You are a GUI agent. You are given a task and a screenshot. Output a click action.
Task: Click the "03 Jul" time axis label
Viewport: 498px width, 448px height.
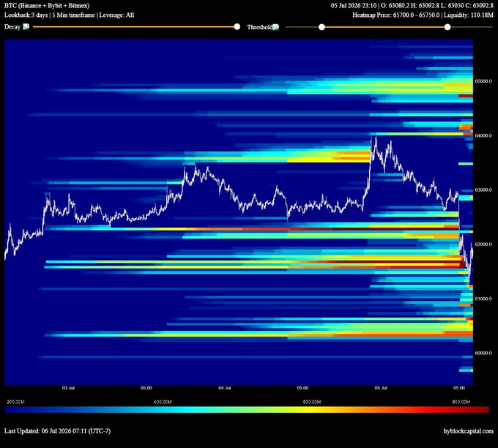(68, 388)
